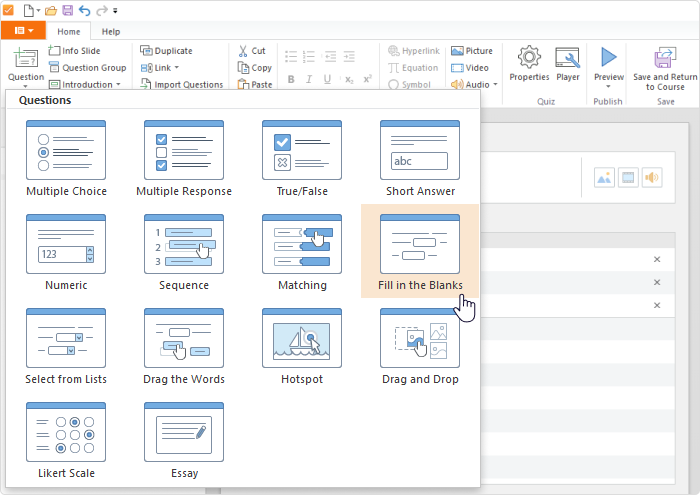Customize the quick access toolbar dropdown

[115, 10]
